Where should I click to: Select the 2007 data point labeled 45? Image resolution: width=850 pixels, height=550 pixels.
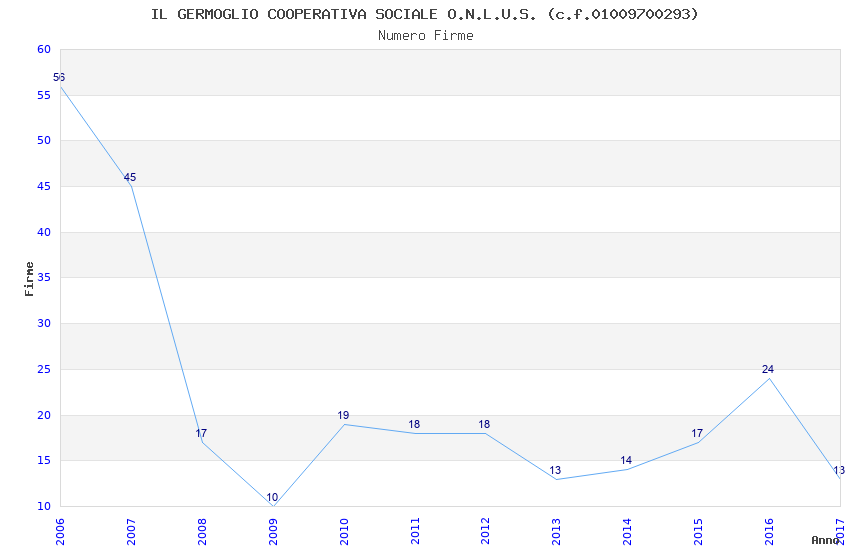point(131,186)
